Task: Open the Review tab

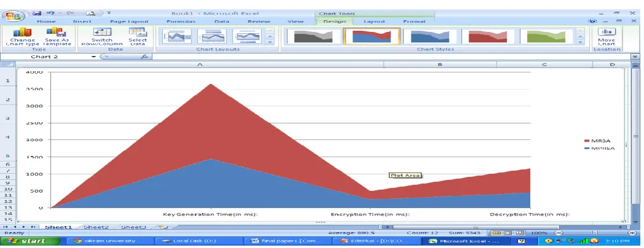Action: coord(259,21)
